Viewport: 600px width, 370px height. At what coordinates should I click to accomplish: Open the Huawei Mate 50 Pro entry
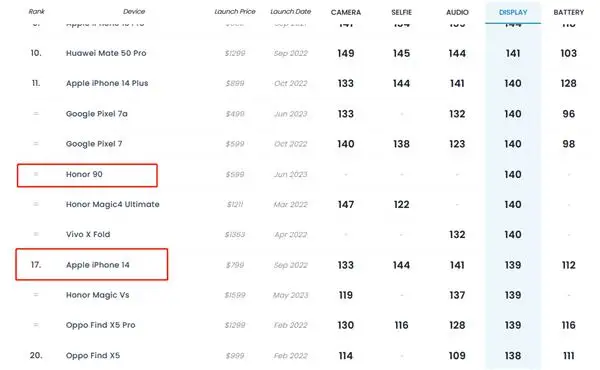click(106, 53)
